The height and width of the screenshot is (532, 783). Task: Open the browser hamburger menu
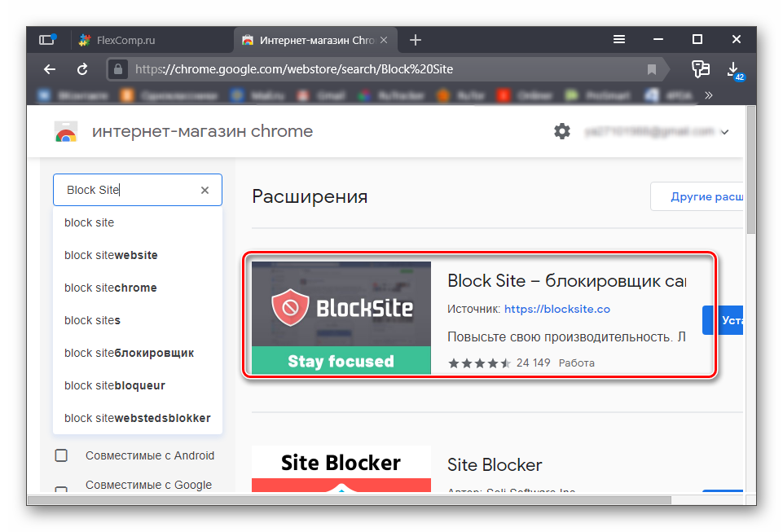point(619,39)
